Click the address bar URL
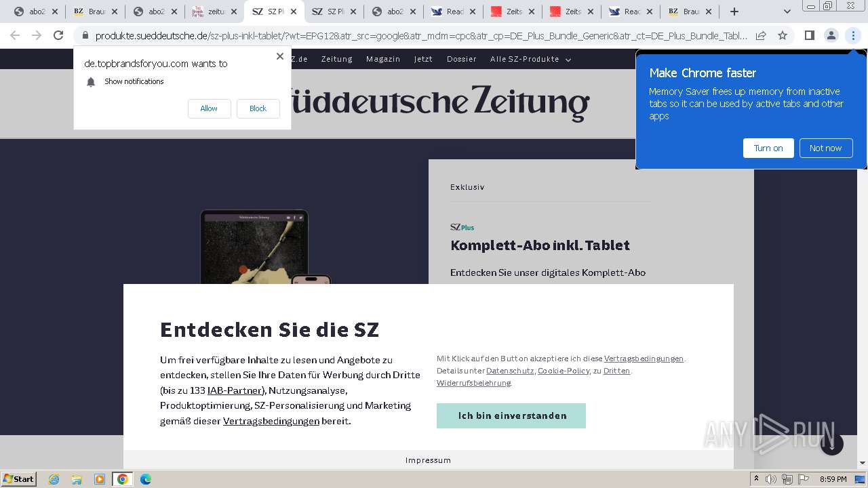 click(420, 36)
